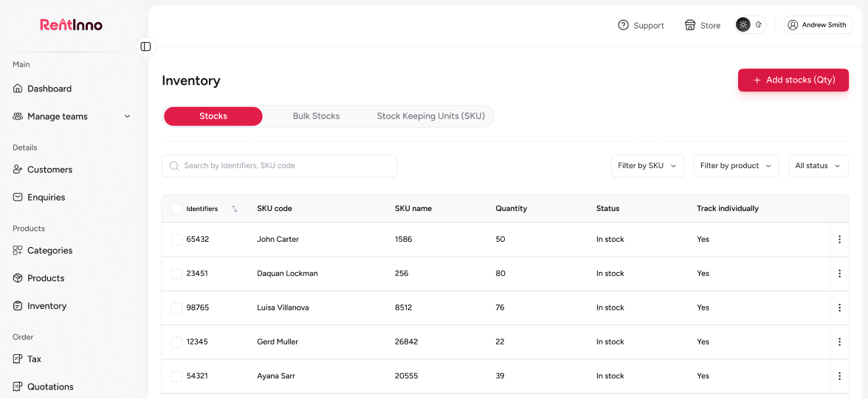Open Products in sidebar
This screenshot has height=399, width=868.
coord(38,278)
